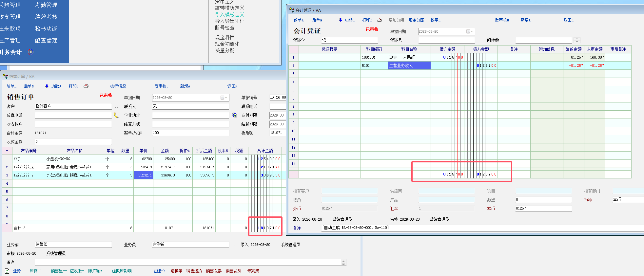Select 财务会计 module in the left menu
This screenshot has width=644, height=276.
10,52
